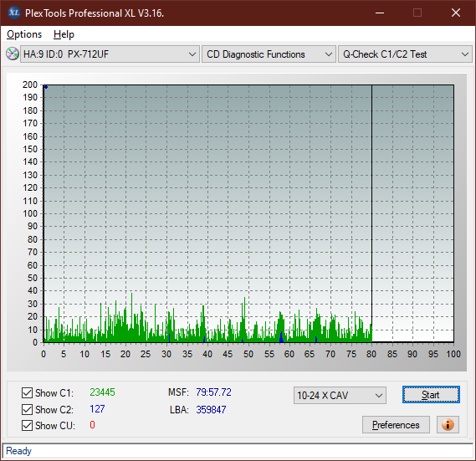Click the Ready status bar text
Image resolution: width=476 pixels, height=461 pixels.
pyautogui.click(x=18, y=451)
